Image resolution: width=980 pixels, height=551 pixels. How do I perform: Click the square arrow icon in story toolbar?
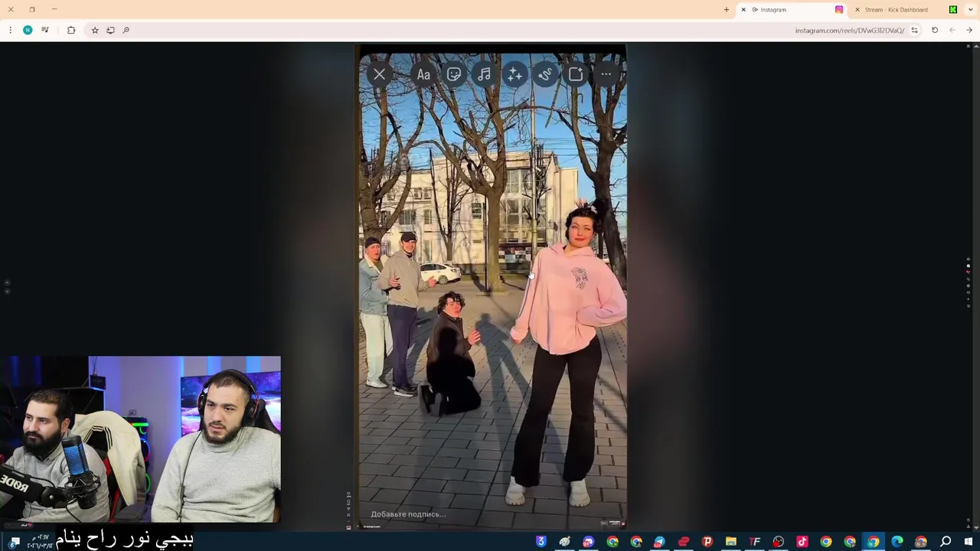575,74
